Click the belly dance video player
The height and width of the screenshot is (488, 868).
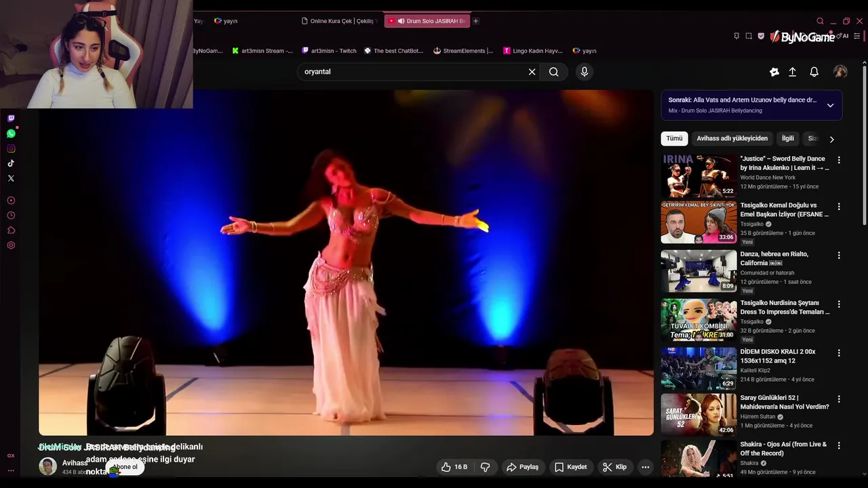[x=346, y=263]
